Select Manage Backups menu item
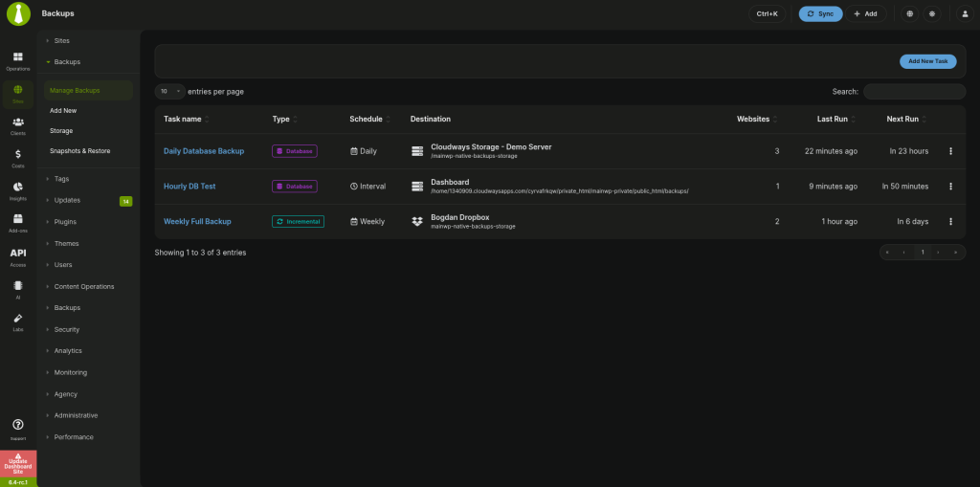Image resolution: width=980 pixels, height=487 pixels. tap(88, 91)
